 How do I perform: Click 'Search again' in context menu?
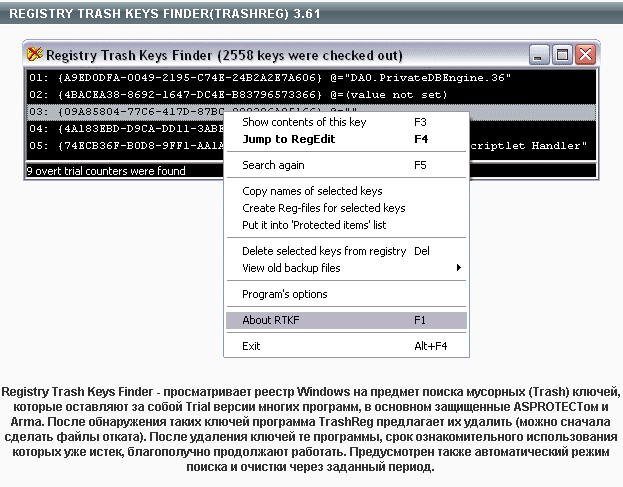click(346, 165)
